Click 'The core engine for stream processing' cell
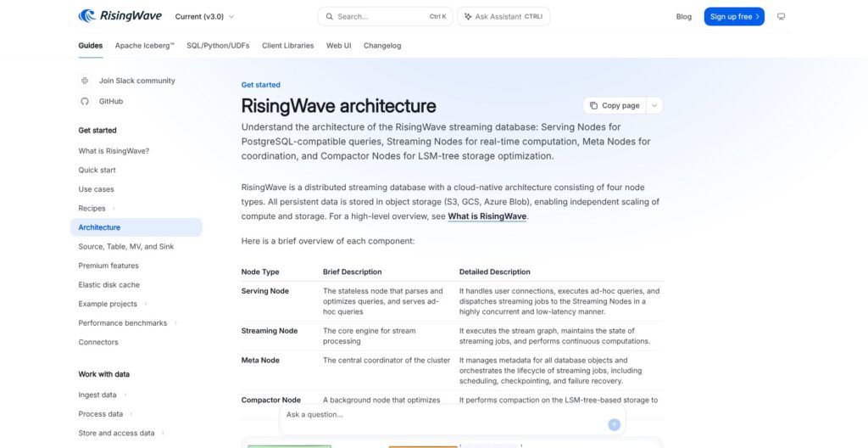Image resolution: width=868 pixels, height=448 pixels. (370, 336)
